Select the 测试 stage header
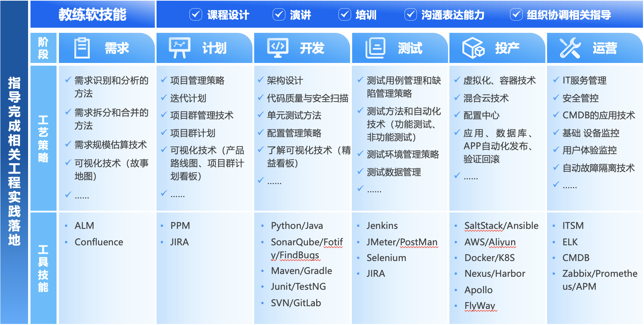644x325 pixels. click(x=400, y=48)
